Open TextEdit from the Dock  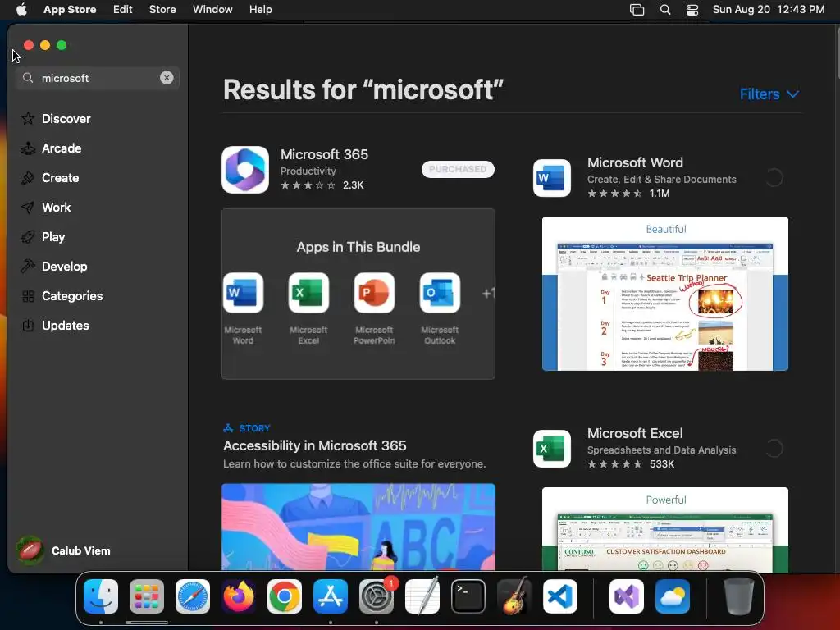[422, 596]
